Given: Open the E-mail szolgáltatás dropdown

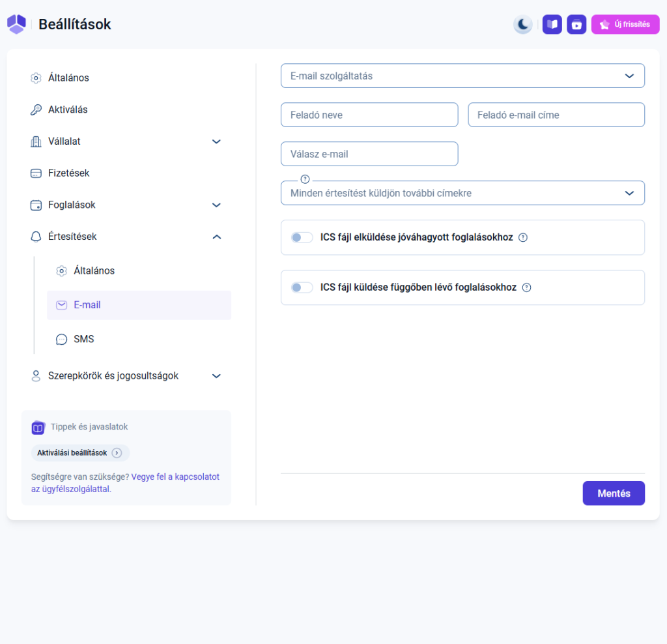Looking at the screenshot, I should click(462, 76).
